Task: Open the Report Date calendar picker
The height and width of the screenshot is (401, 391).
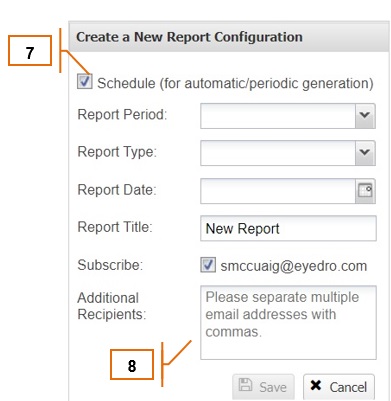Action: pos(365,191)
